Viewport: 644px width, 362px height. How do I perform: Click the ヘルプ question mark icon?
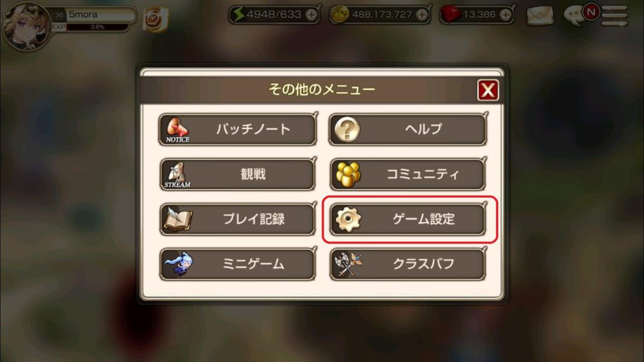point(347,129)
